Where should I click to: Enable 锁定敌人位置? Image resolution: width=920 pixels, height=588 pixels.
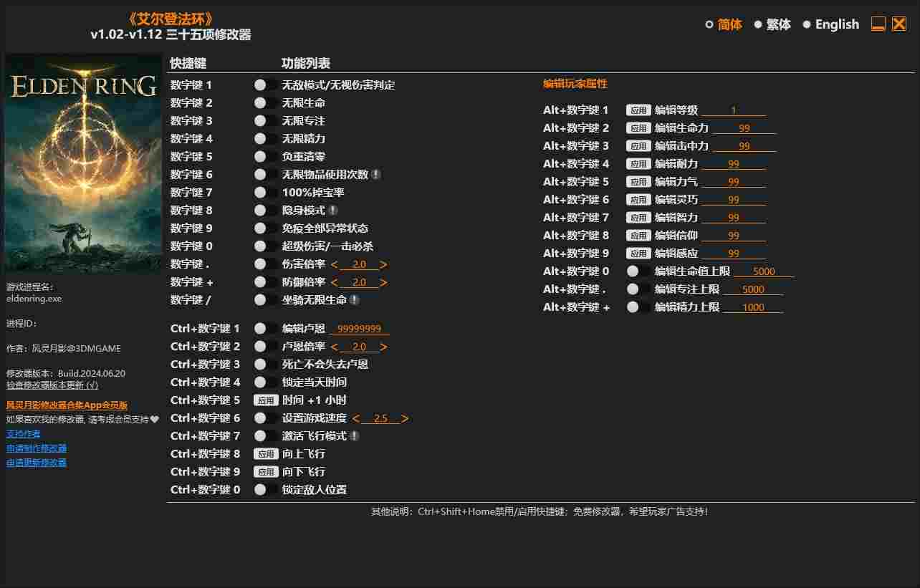pyautogui.click(x=266, y=489)
